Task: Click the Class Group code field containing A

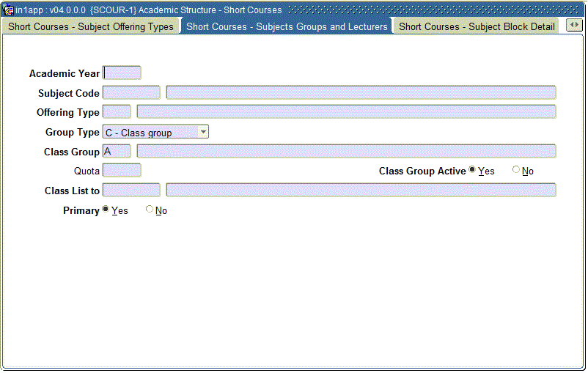Action: click(117, 152)
